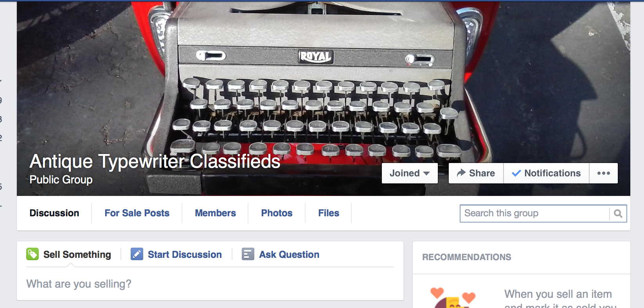This screenshot has height=308, width=644.
Task: Click the Share button
Action: click(476, 173)
